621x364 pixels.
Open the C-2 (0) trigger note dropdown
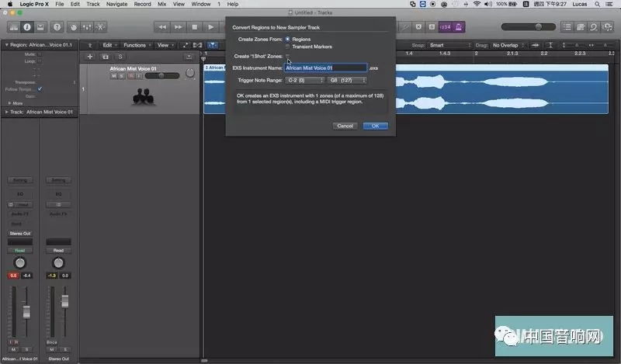click(304, 81)
